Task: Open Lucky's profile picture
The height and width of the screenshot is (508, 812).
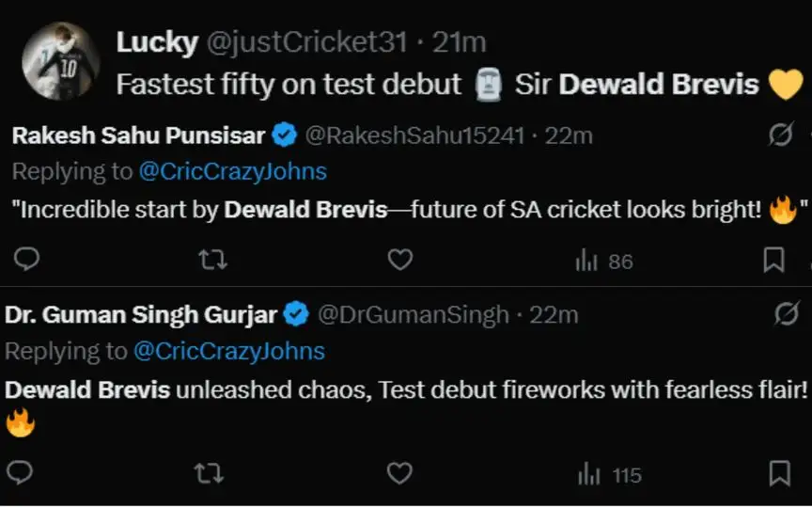Action: [60, 60]
